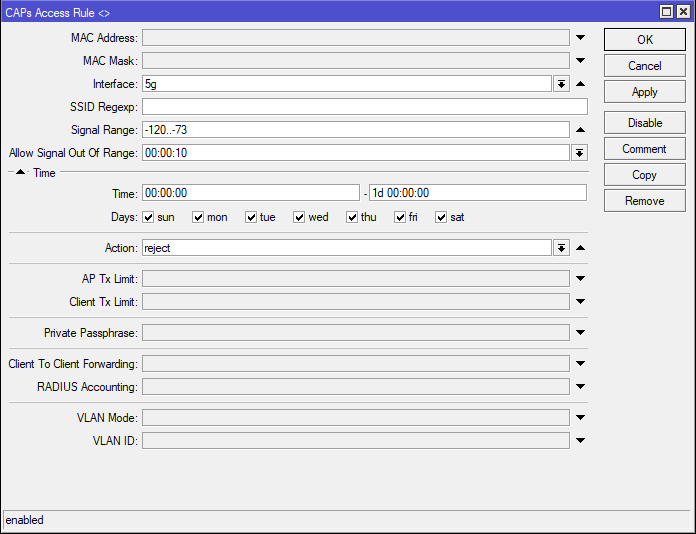Collapse the Interface field with up arrow
The height and width of the screenshot is (534, 696).
[580, 83]
